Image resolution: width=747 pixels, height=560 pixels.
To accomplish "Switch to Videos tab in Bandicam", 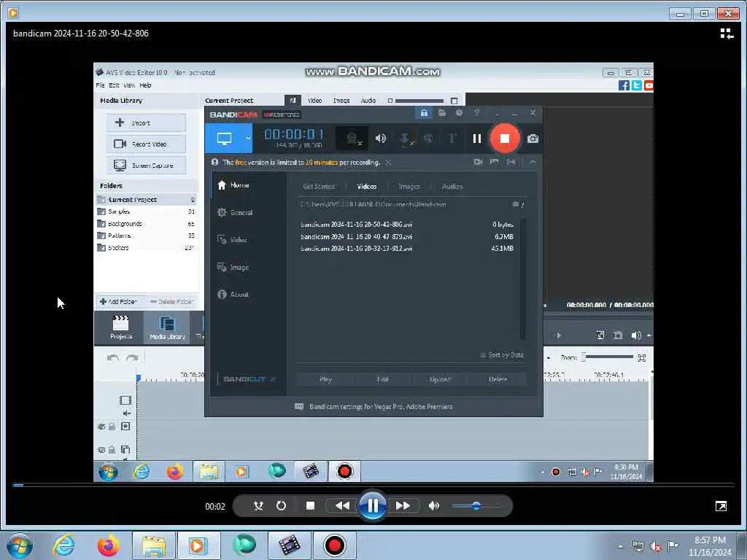I will click(367, 186).
